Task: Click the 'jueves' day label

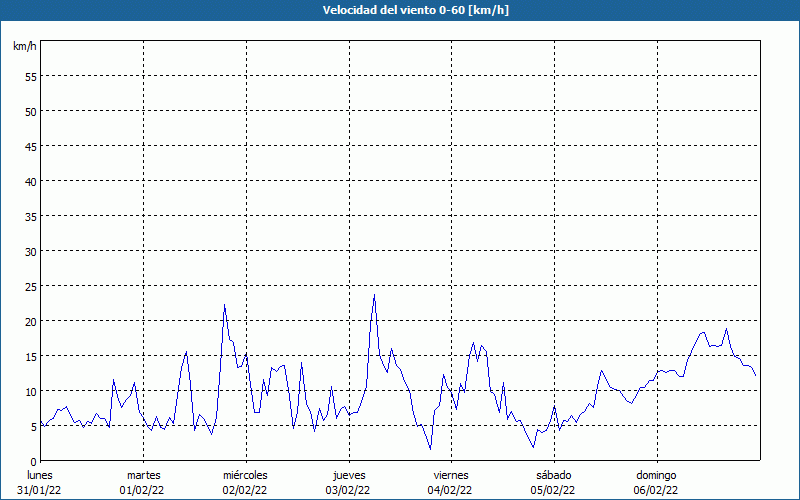Action: [x=349, y=475]
